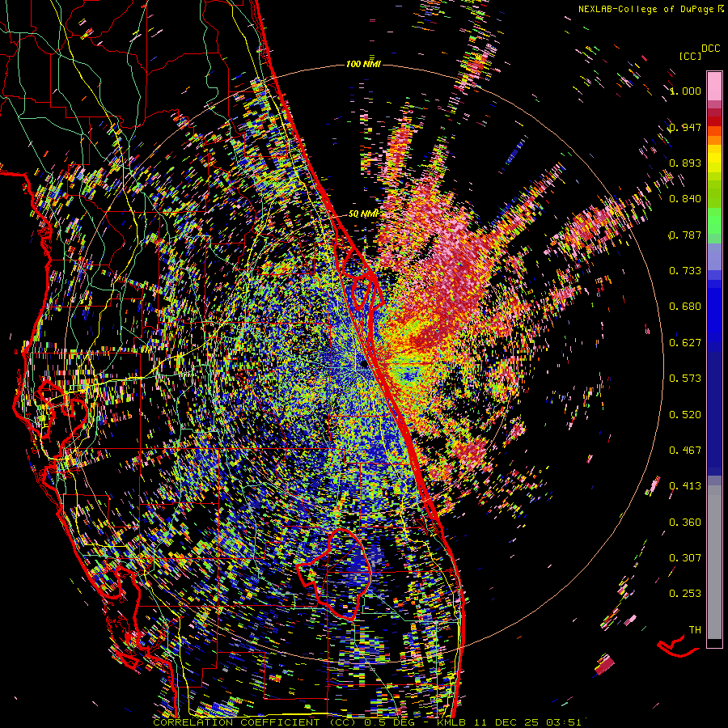Click the 0.413 scale label
Image resolution: width=728 pixels, height=728 pixels.
[685, 486]
